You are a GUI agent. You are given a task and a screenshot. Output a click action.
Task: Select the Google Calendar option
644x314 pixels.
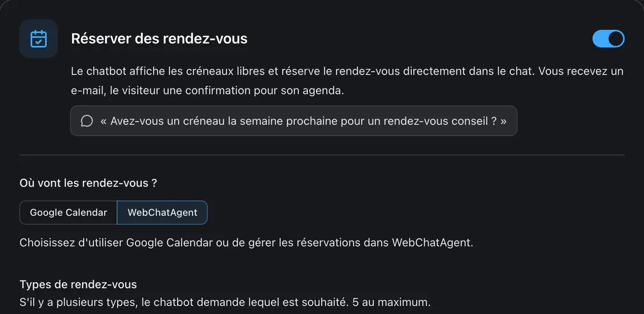(x=68, y=213)
